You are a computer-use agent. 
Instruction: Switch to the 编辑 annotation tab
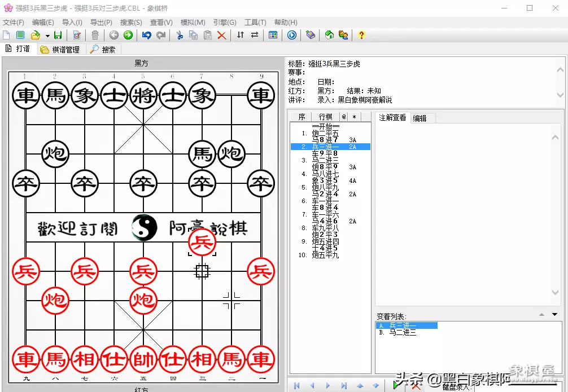point(420,118)
